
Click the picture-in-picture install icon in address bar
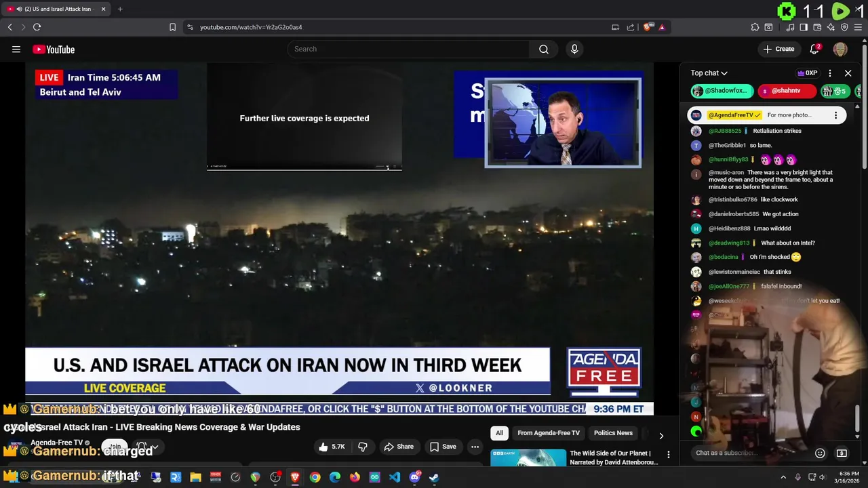[615, 27]
